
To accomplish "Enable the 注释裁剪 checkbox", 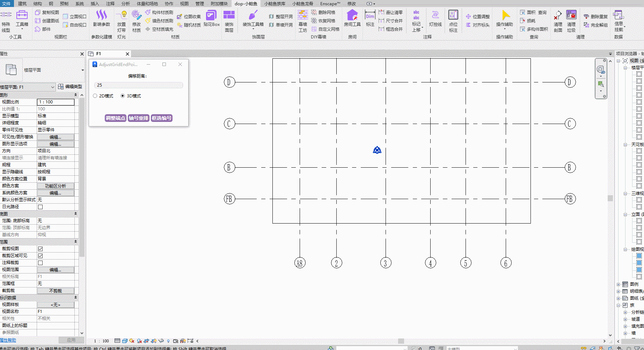I will point(41,263).
